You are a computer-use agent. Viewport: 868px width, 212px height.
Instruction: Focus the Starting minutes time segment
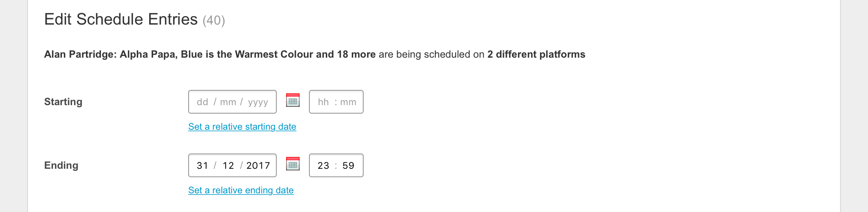(x=348, y=102)
